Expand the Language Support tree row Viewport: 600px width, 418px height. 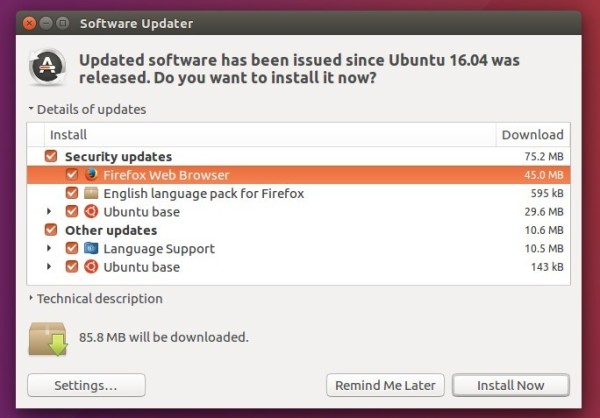pyautogui.click(x=49, y=248)
